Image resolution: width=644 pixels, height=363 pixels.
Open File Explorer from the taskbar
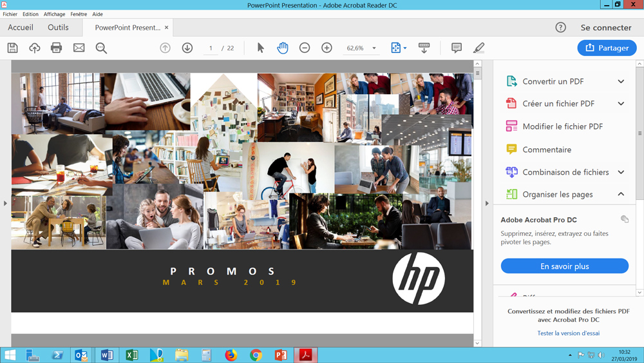click(x=181, y=355)
